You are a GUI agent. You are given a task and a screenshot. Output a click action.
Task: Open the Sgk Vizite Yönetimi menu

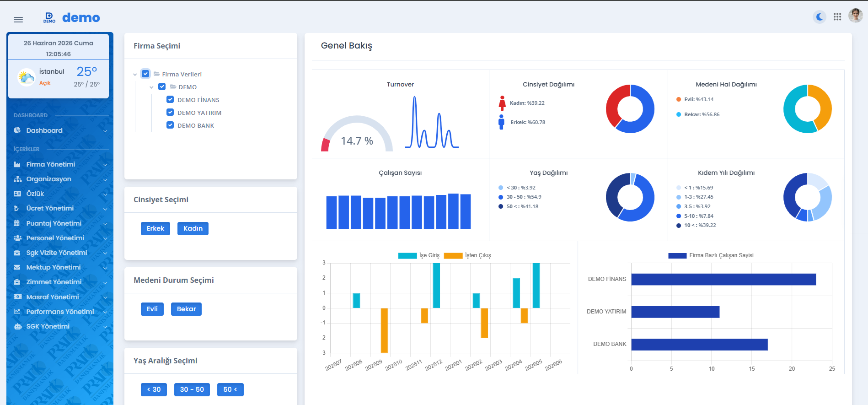click(60, 253)
